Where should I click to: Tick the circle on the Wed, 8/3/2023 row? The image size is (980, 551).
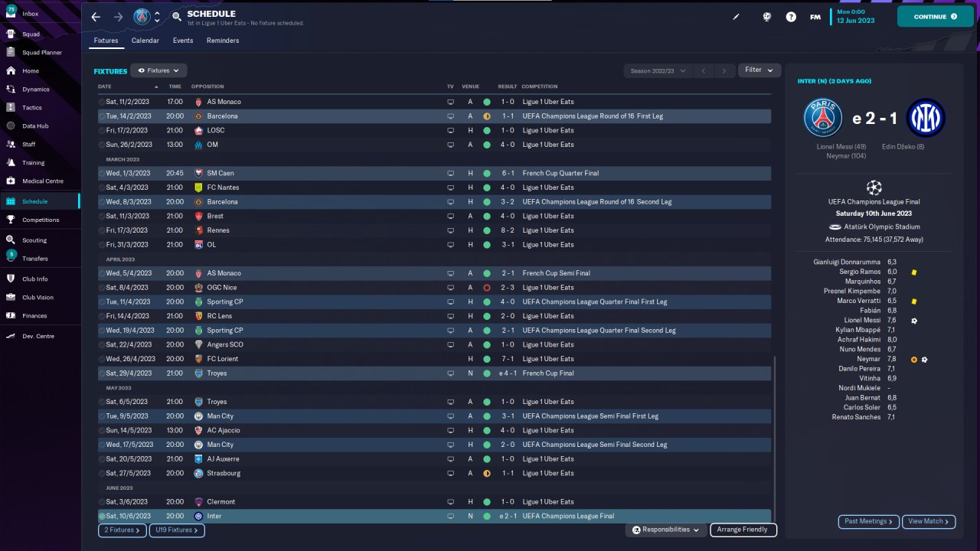[102, 202]
